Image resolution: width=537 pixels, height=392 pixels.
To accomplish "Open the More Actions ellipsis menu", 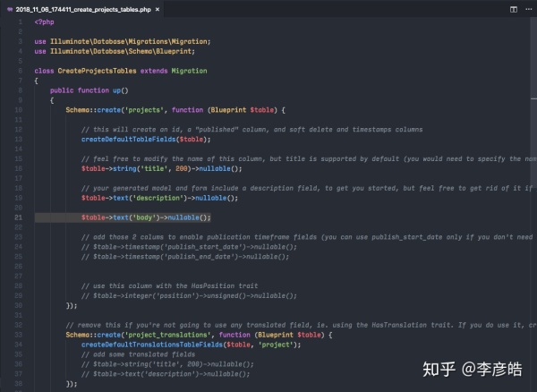I will click(x=528, y=9).
